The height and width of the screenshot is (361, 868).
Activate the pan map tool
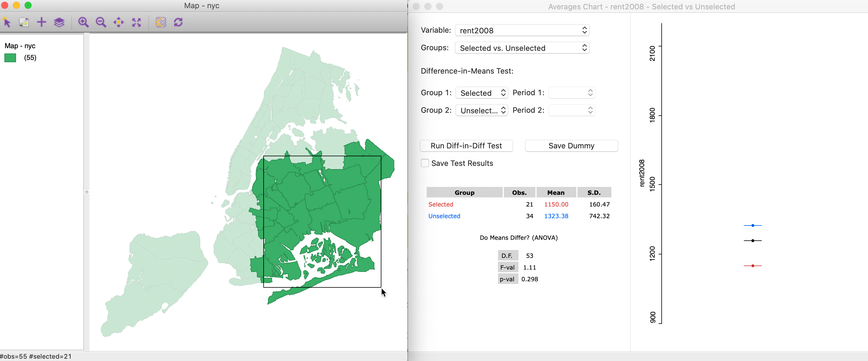tap(119, 22)
